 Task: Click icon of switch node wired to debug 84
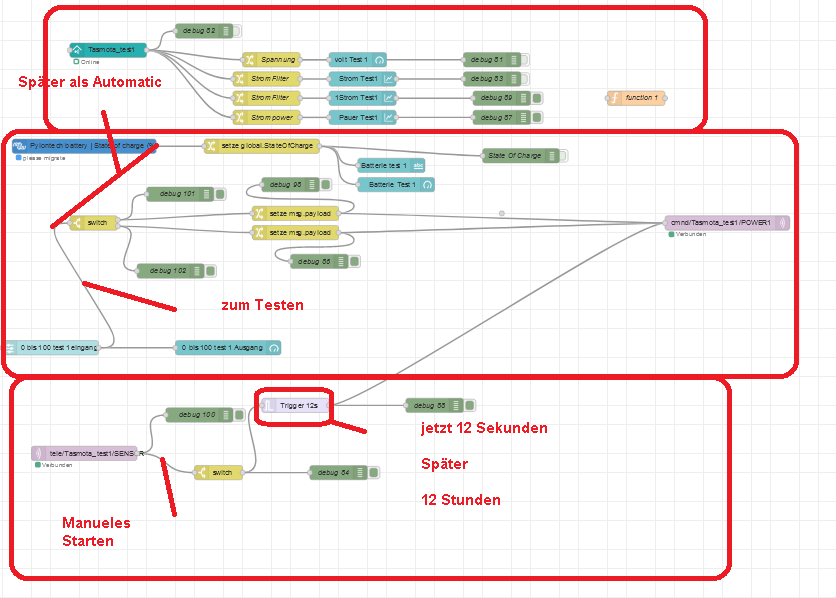coord(202,473)
